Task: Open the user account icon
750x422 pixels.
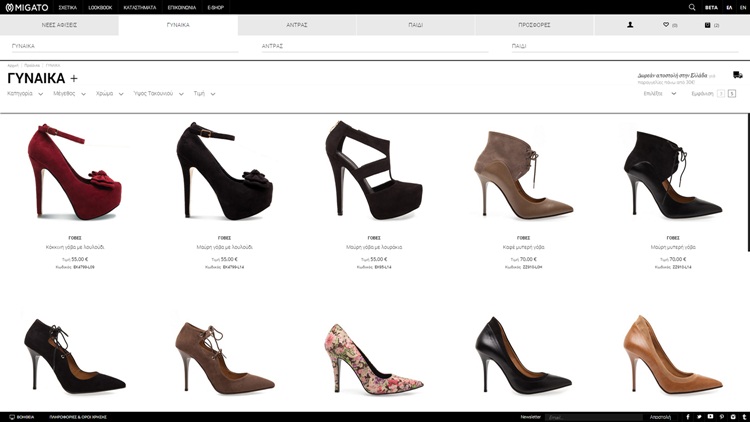Action: (x=630, y=25)
